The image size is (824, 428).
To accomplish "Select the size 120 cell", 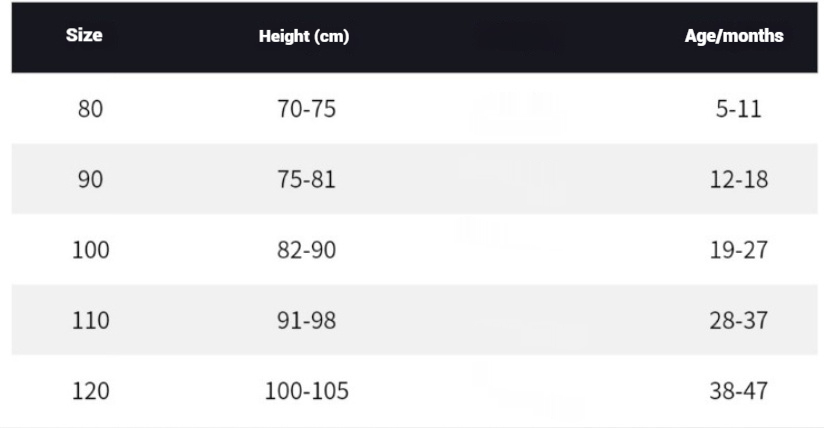I will (x=90, y=390).
